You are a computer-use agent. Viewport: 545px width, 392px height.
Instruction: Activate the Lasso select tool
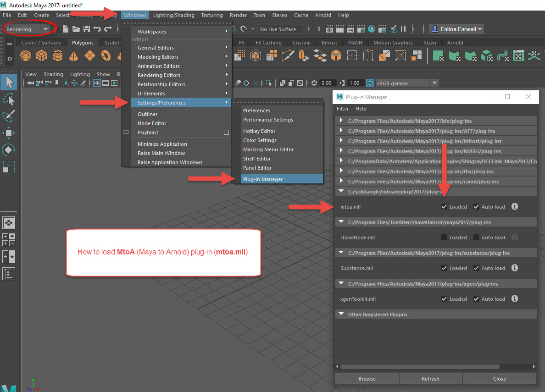pos(9,100)
